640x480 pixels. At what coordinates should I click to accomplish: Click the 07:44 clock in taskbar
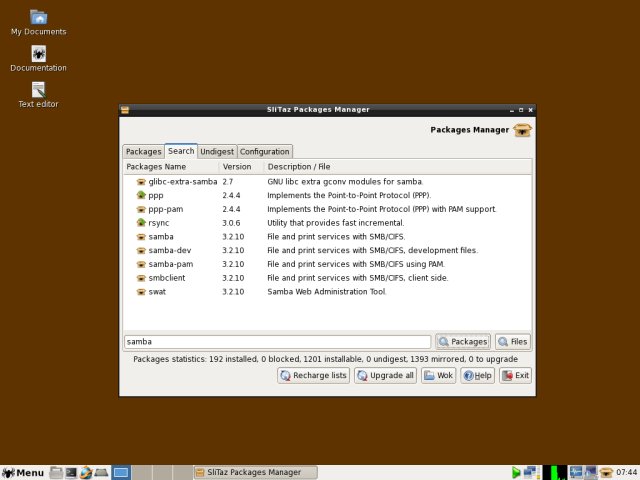[627, 473]
